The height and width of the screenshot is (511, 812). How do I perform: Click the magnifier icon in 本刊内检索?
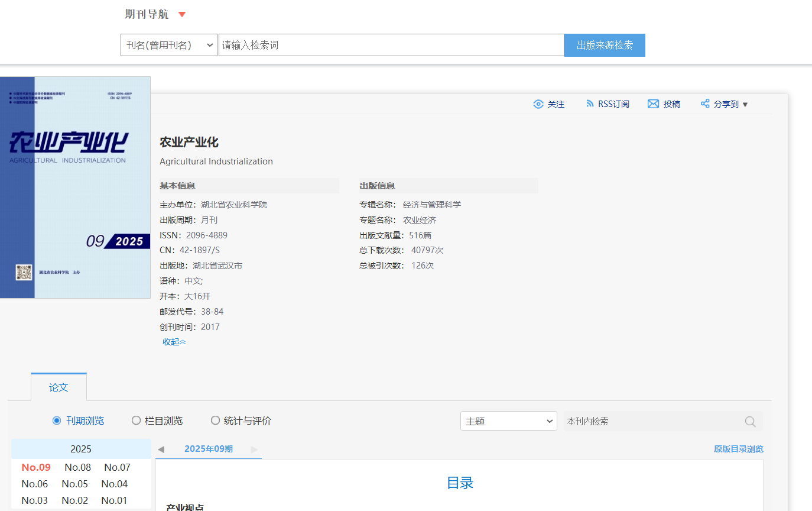(750, 422)
